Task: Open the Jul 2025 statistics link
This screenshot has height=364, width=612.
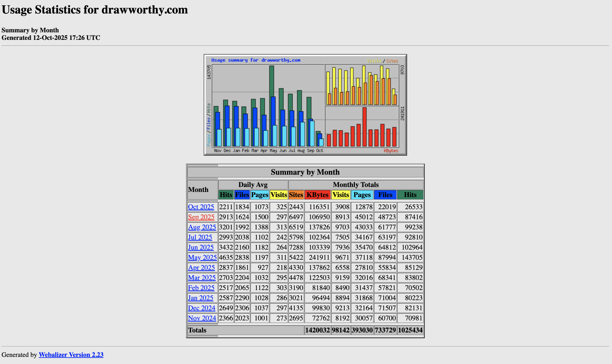Action: pyautogui.click(x=200, y=237)
